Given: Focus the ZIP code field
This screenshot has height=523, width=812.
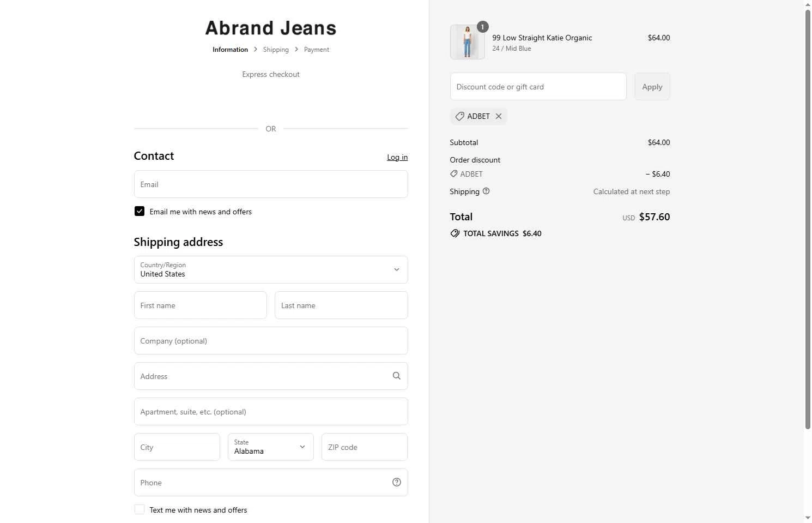Looking at the screenshot, I should [365, 447].
